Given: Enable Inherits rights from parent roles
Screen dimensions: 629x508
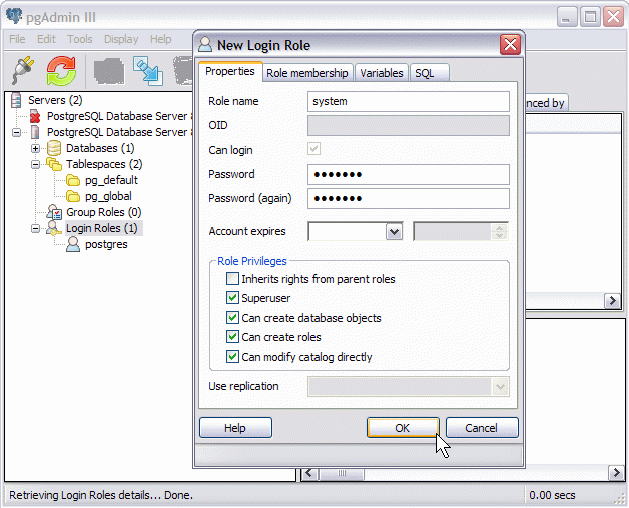Looking at the screenshot, I should tap(232, 278).
